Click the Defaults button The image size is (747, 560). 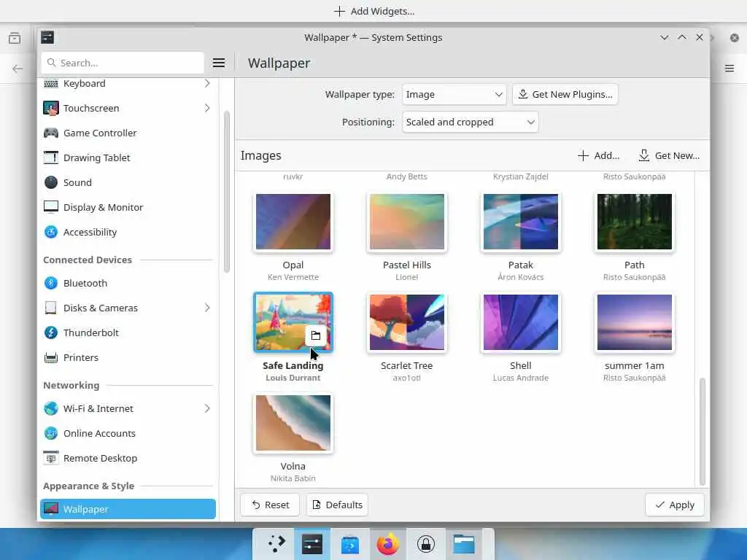click(337, 505)
